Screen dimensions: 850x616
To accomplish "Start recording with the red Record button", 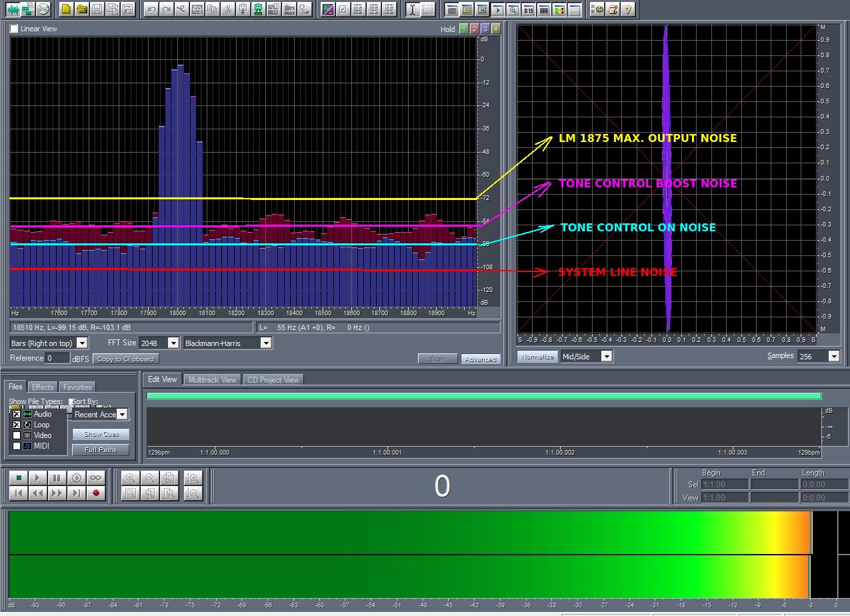I will coord(96,493).
